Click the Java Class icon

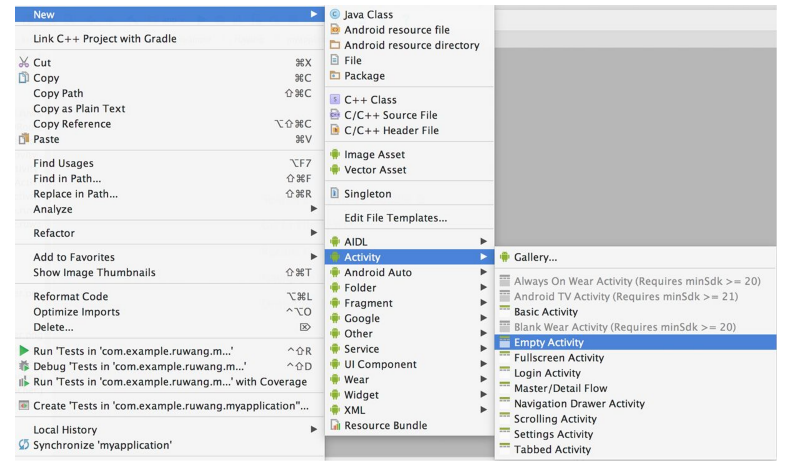pyautogui.click(x=335, y=15)
